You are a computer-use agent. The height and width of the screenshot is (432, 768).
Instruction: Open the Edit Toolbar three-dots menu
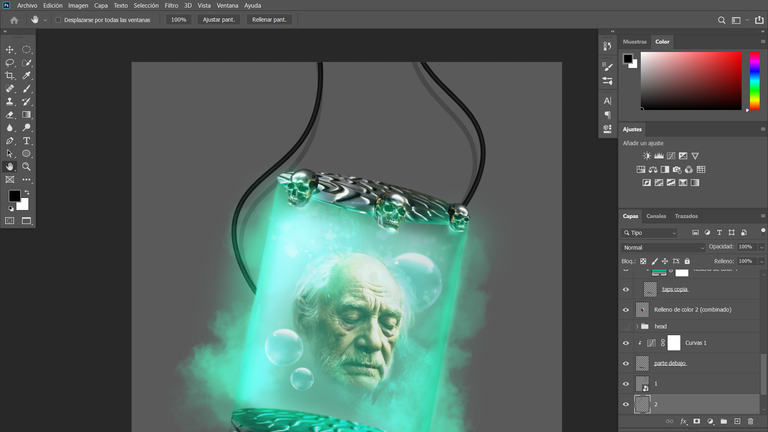click(x=26, y=180)
